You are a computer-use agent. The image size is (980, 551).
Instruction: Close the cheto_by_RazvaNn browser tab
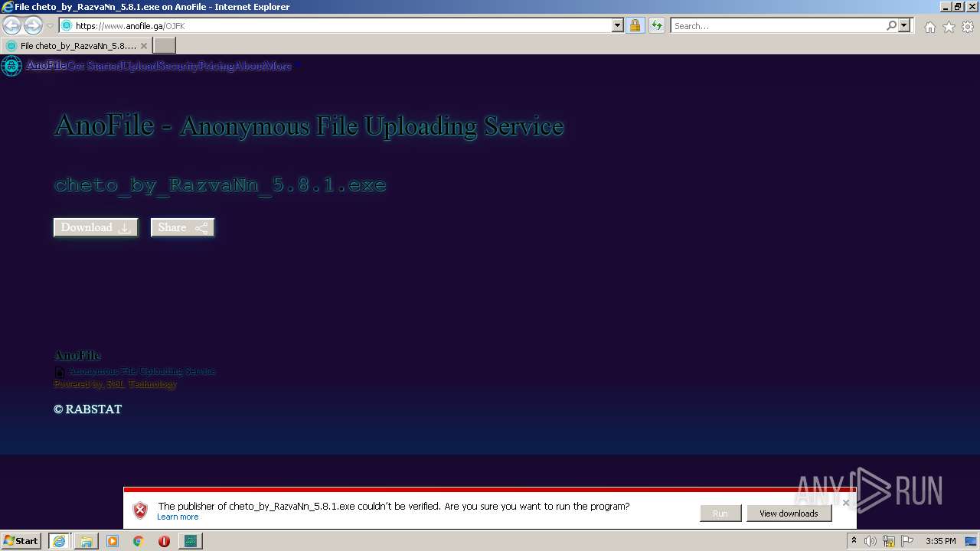[143, 46]
